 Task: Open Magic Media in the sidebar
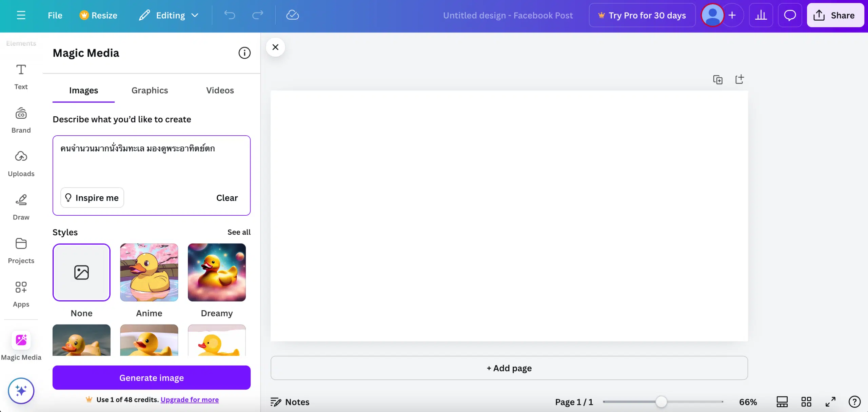(21, 346)
